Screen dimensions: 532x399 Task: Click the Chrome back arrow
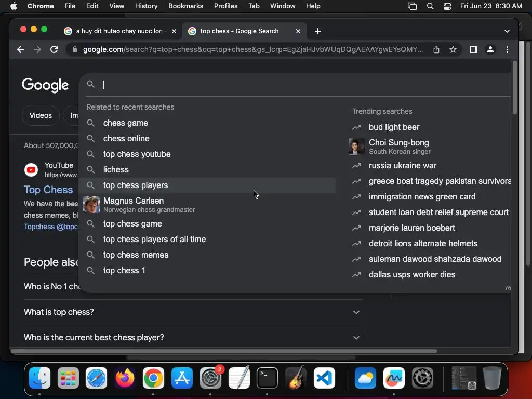click(x=21, y=49)
